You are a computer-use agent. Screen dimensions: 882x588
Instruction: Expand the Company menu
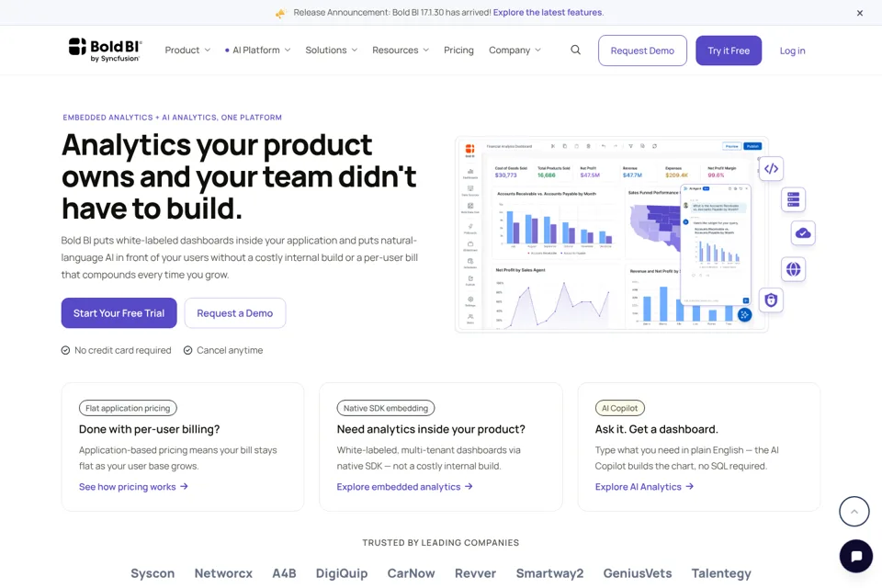[514, 51]
